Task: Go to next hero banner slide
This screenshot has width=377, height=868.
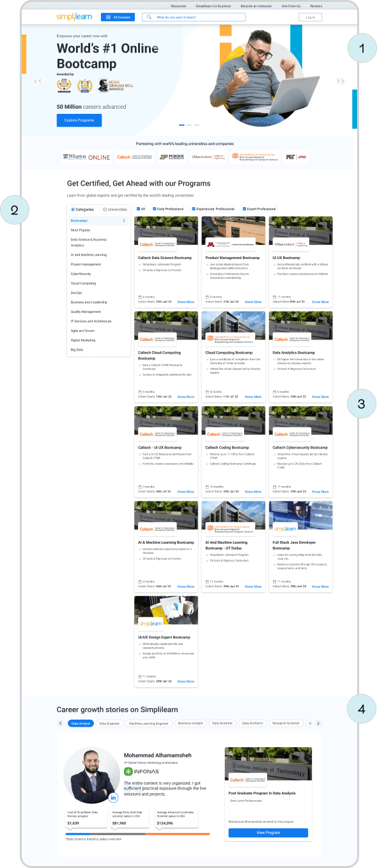Action: click(x=341, y=81)
